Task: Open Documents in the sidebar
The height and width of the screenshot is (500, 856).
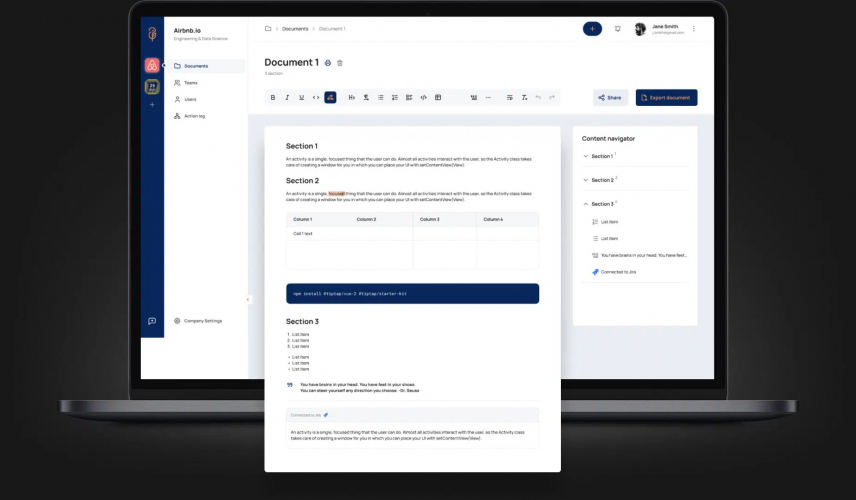Action: pos(206,66)
